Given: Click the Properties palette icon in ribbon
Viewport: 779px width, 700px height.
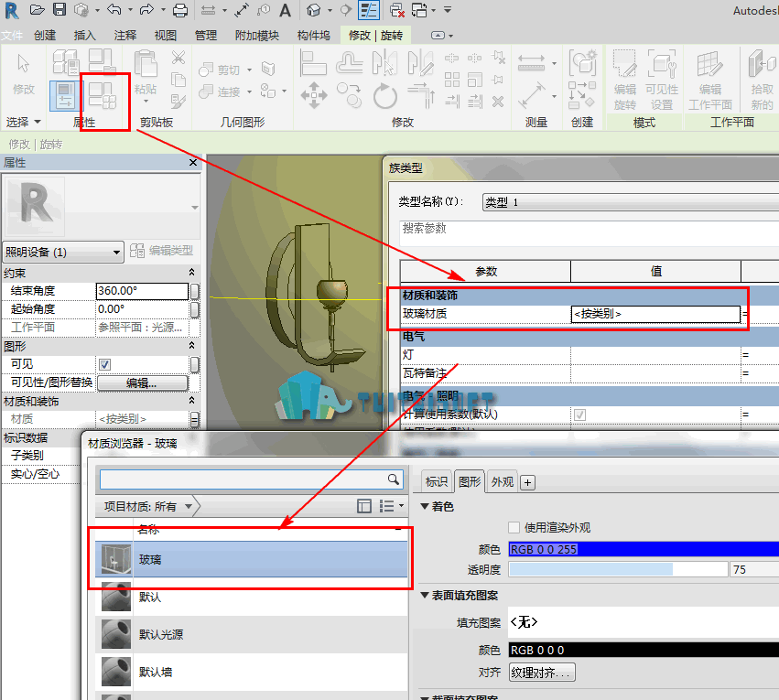Looking at the screenshot, I should click(x=65, y=95).
